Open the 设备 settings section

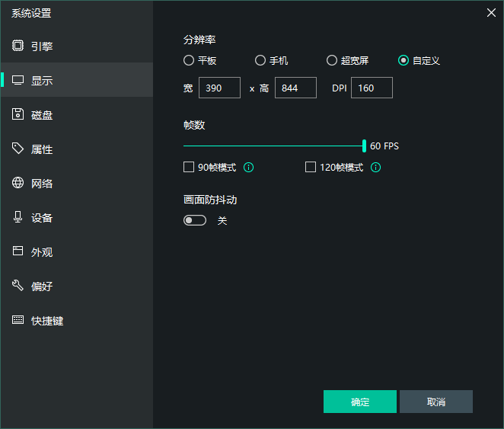[x=77, y=217]
